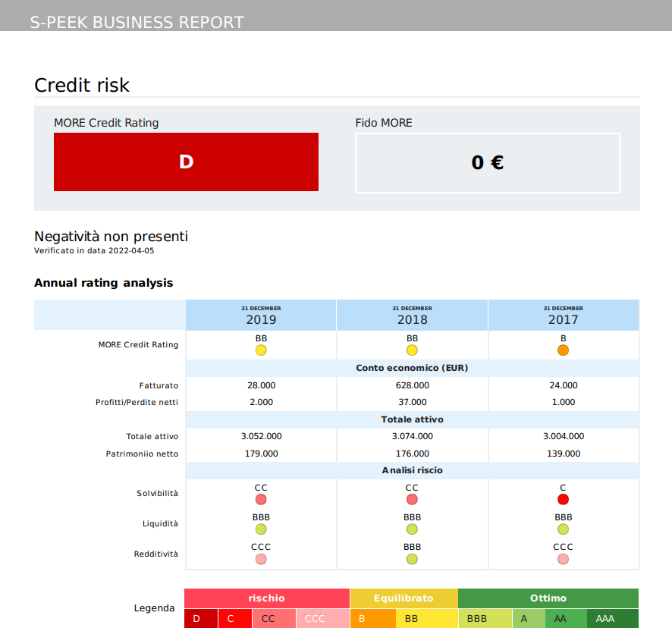Select the 2017 column header
Screen dimensions: 672x628
(563, 315)
